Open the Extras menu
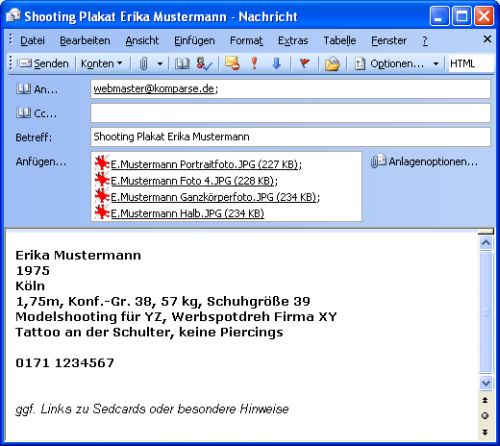The width and height of the screenshot is (500, 446). [x=293, y=41]
